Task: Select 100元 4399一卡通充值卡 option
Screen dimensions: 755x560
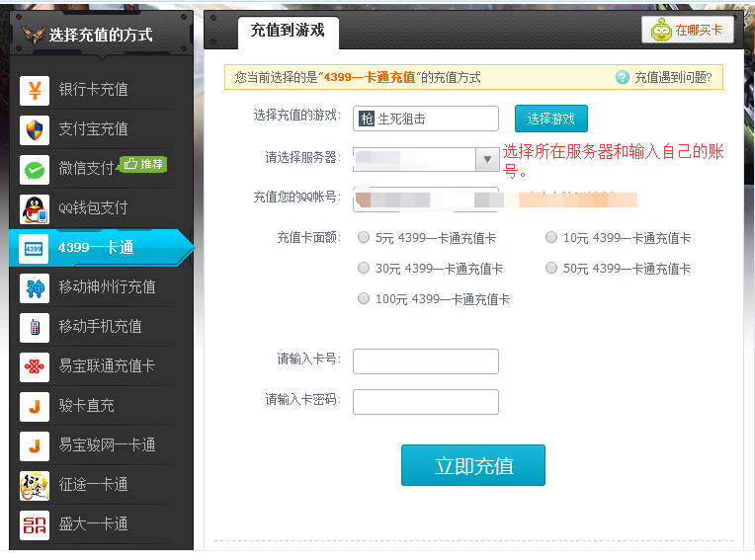Action: click(364, 298)
